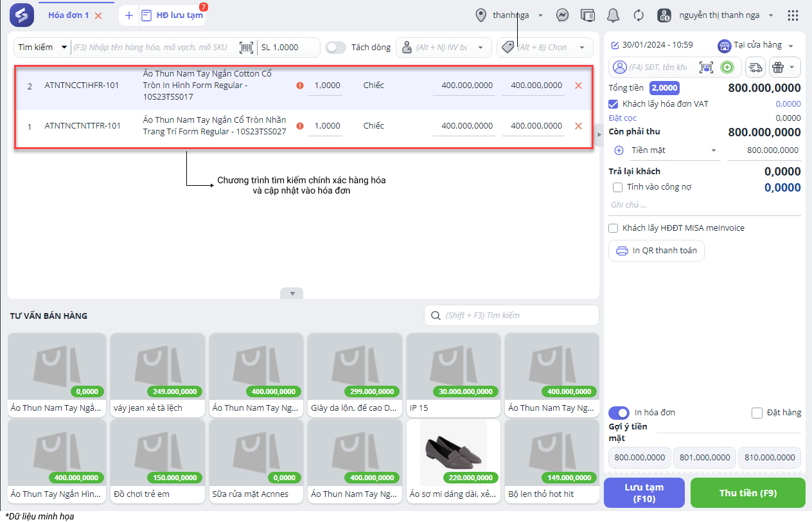This screenshot has height=522, width=812.
Task: Select the Giày da lộn product card
Action: point(355,375)
